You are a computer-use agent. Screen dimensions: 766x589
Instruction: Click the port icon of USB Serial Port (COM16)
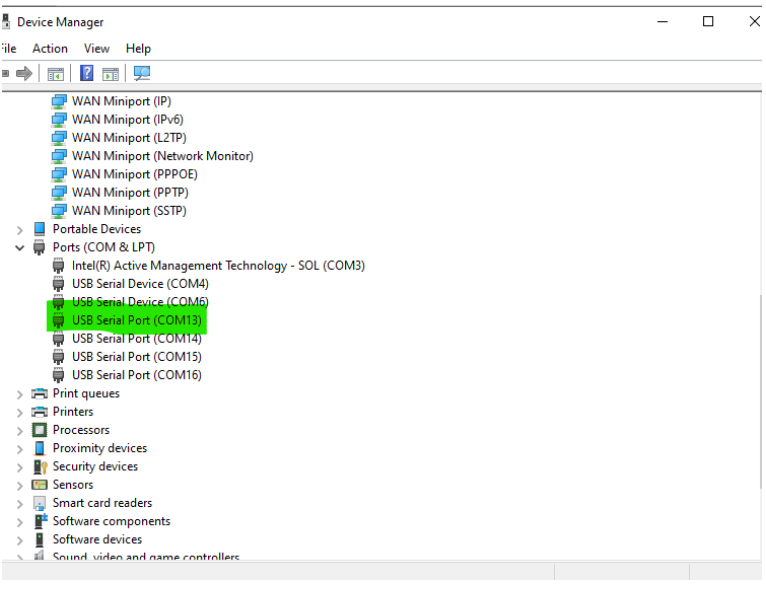coord(58,376)
